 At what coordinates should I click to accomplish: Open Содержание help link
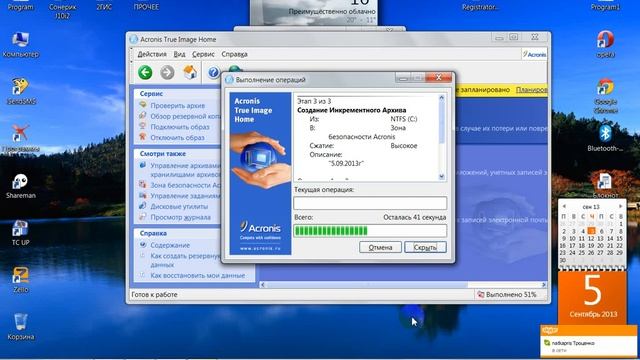170,245
